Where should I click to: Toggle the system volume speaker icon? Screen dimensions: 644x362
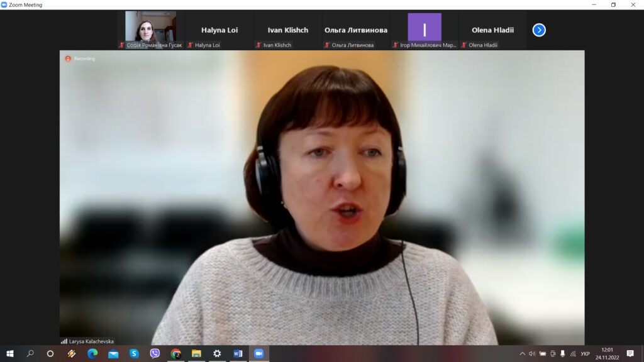click(531, 354)
